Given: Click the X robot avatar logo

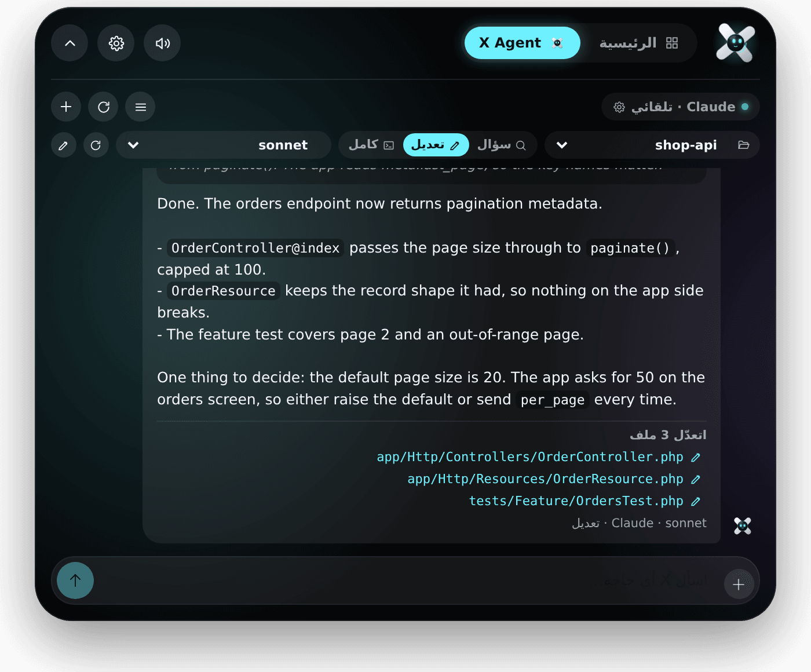Looking at the screenshot, I should pyautogui.click(x=736, y=43).
